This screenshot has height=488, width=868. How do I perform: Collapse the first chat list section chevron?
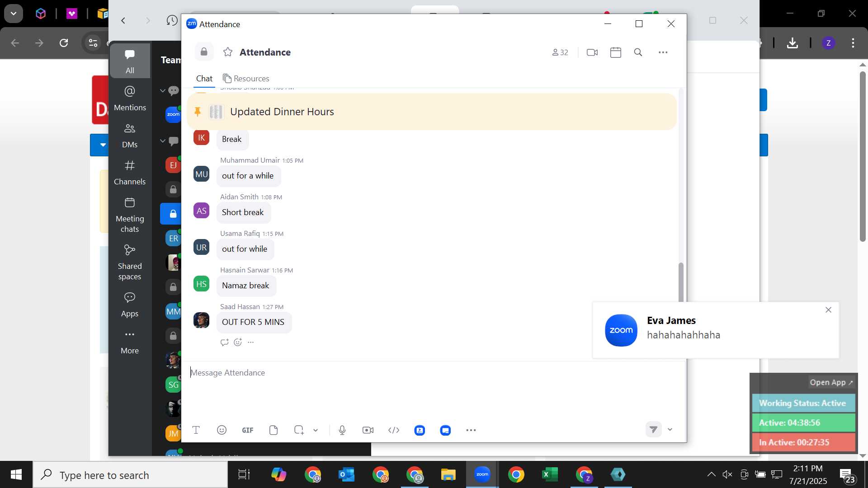pyautogui.click(x=163, y=90)
